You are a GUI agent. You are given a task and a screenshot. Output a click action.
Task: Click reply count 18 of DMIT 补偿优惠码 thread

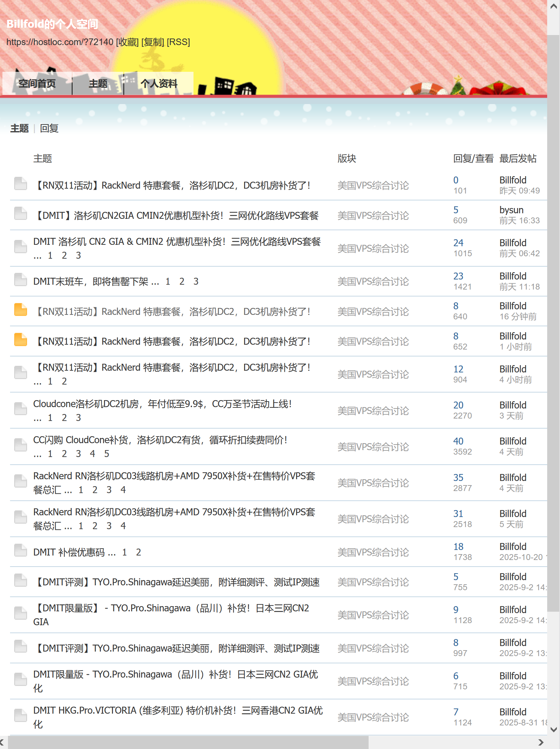(x=458, y=547)
